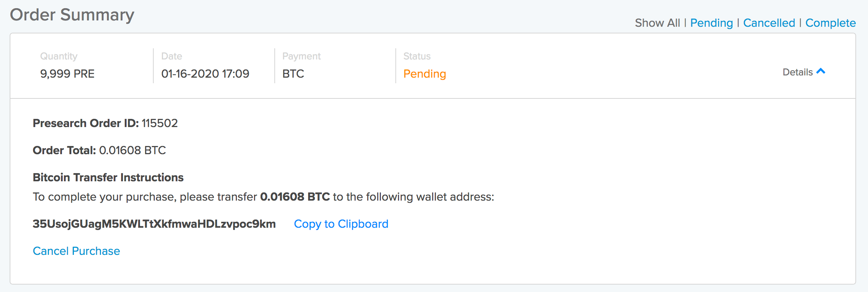Click the date 01-16-2020 17:09
The height and width of the screenshot is (292, 868).
pos(205,74)
